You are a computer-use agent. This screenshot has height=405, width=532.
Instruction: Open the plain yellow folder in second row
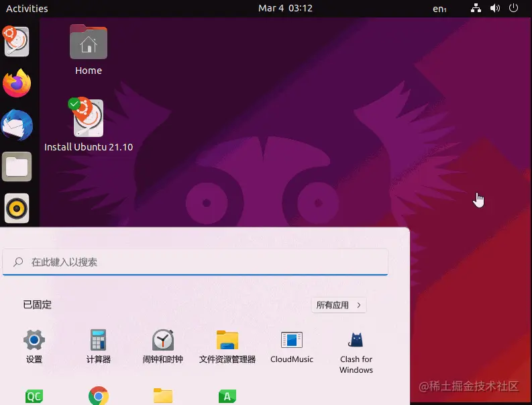[x=163, y=396]
